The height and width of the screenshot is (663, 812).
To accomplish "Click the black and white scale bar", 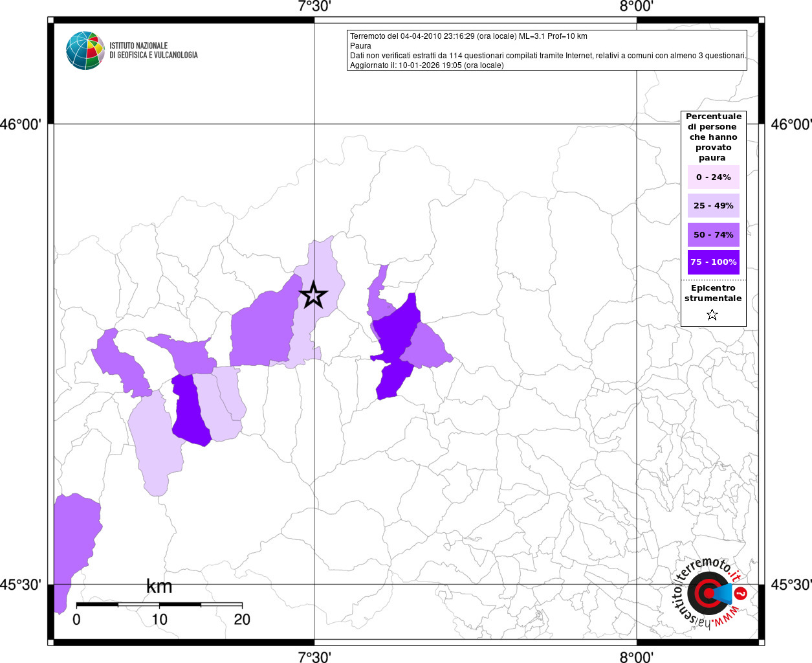I will [159, 605].
